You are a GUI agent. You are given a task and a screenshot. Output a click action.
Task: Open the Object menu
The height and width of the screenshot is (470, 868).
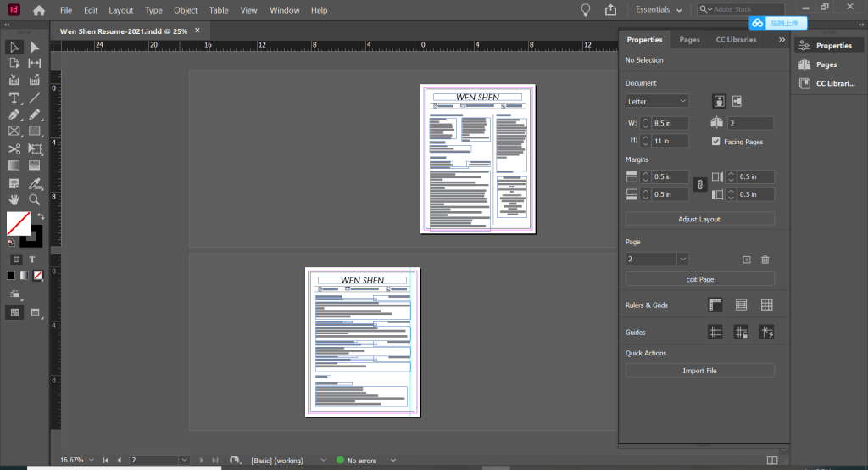pyautogui.click(x=186, y=10)
